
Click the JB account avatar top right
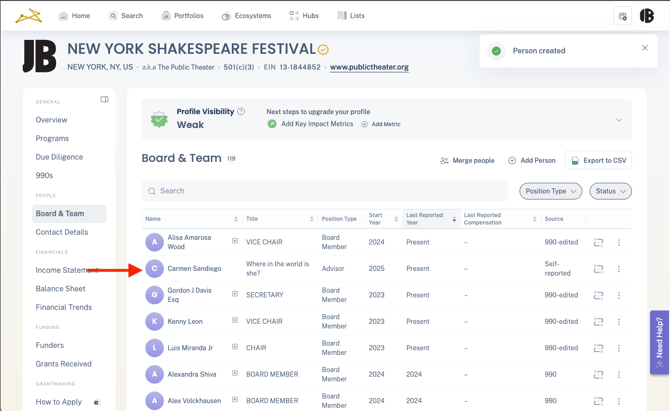click(x=647, y=16)
